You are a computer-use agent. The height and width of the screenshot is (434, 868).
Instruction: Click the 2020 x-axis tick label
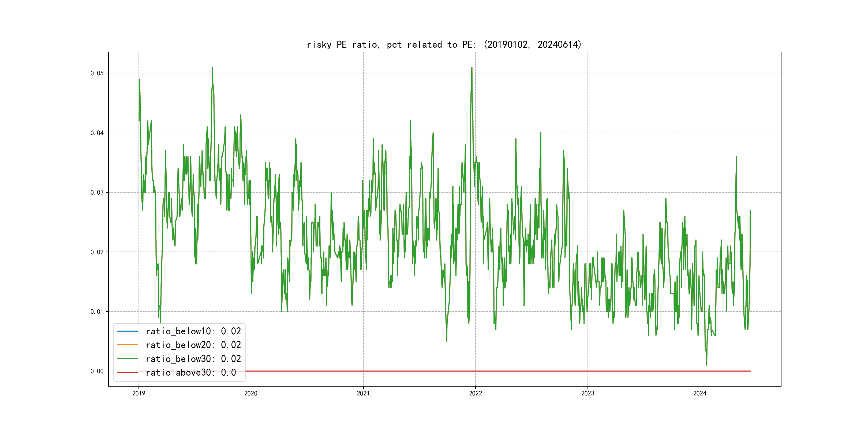(x=251, y=393)
